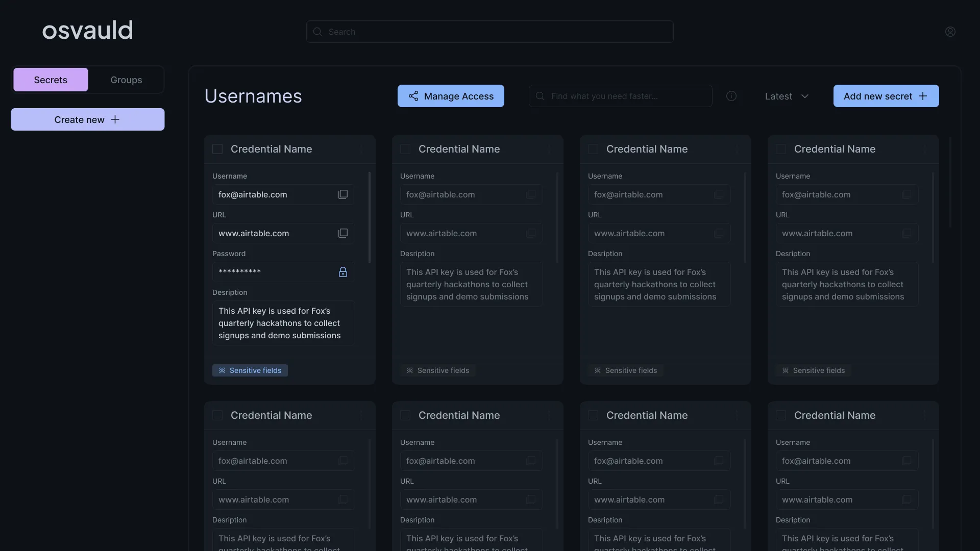Copy URL in the fourth top-row card
Image resolution: width=980 pixels, height=551 pixels.
click(906, 233)
